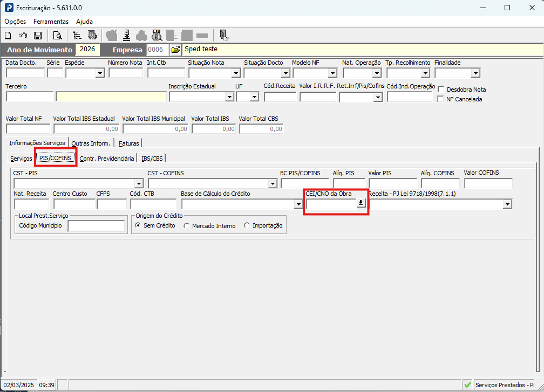Click the floppy disk save icon
Screen dimensions: 544x392
38,36
